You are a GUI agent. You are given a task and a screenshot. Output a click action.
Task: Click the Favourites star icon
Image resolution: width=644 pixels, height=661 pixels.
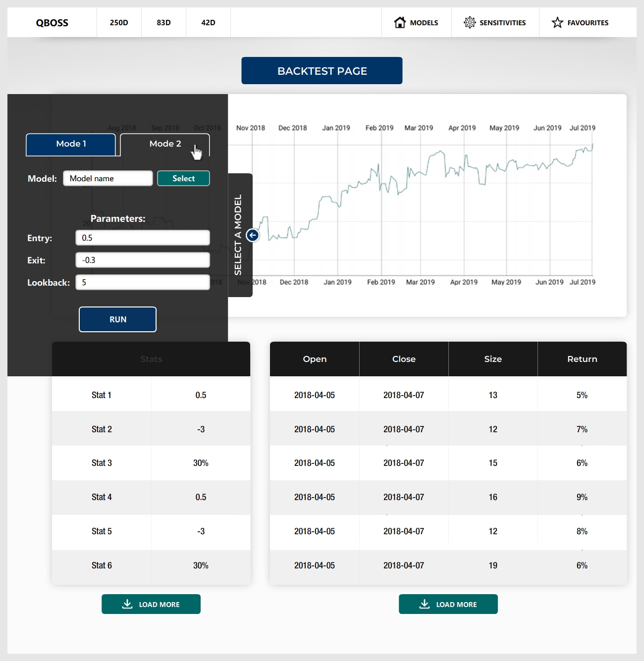click(x=557, y=22)
